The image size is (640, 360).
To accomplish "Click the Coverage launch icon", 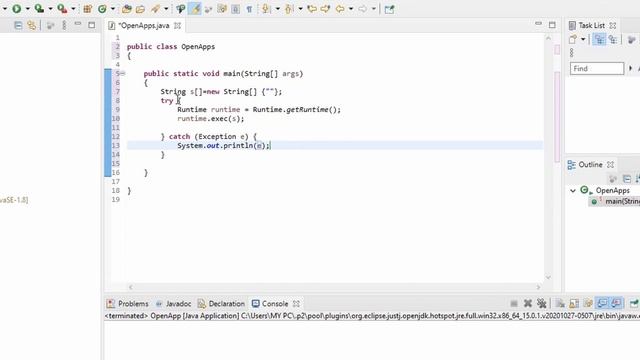I will pyautogui.click(x=39, y=9).
